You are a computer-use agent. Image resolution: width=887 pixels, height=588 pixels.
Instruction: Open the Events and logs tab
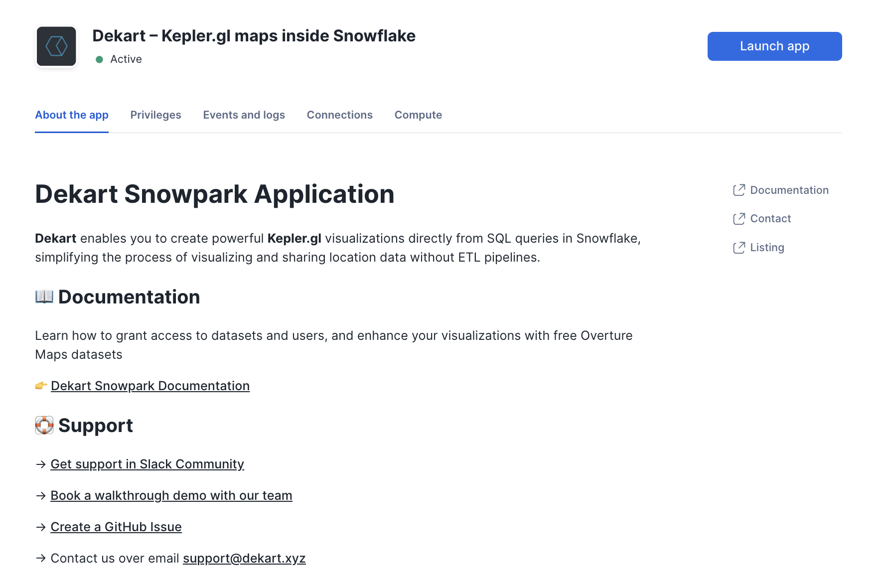(244, 115)
